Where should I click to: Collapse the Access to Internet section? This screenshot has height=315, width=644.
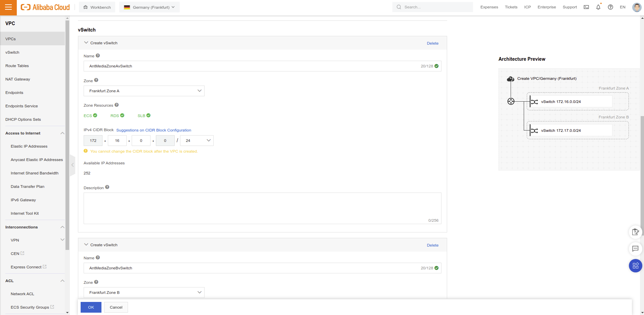pyautogui.click(x=62, y=133)
